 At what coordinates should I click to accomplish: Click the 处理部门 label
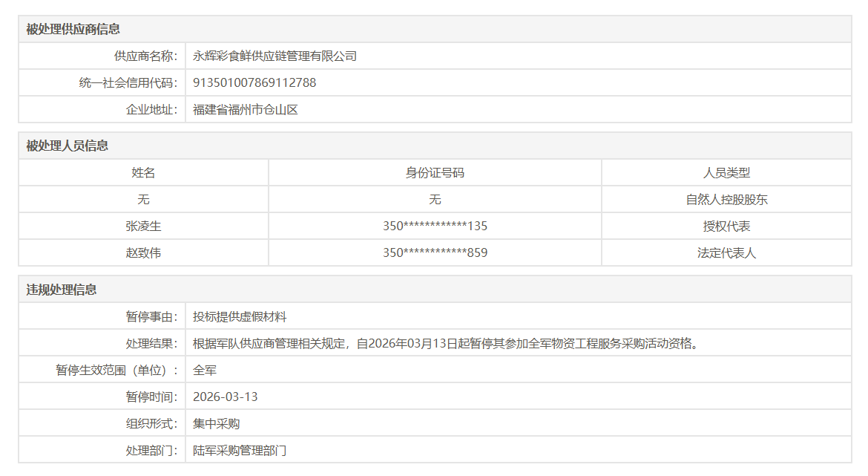pyautogui.click(x=151, y=451)
